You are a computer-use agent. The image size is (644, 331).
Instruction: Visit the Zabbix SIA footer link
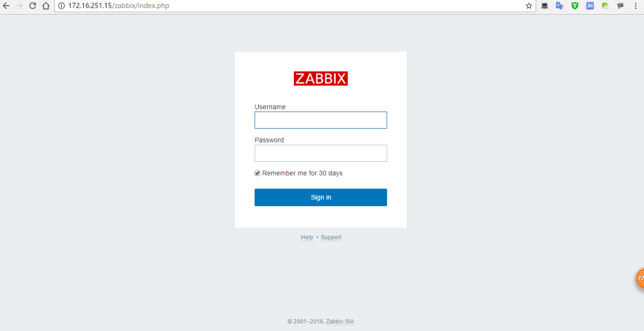[x=340, y=321]
